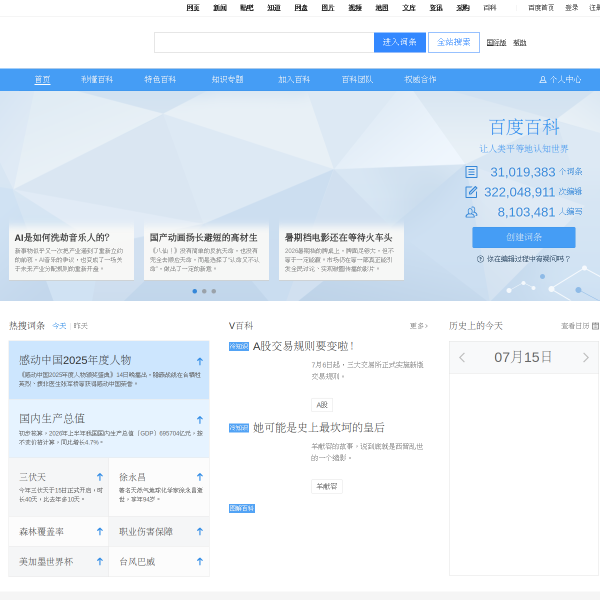This screenshot has width=600, height=600.
Task: Click the 次编辑 edit pencil icon
Action: 471,192
